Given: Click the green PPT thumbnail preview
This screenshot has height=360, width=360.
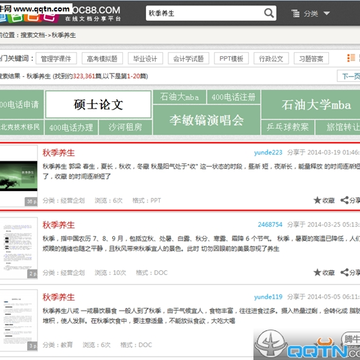Looking at the screenshot, I should pyautogui.click(x=19, y=176).
